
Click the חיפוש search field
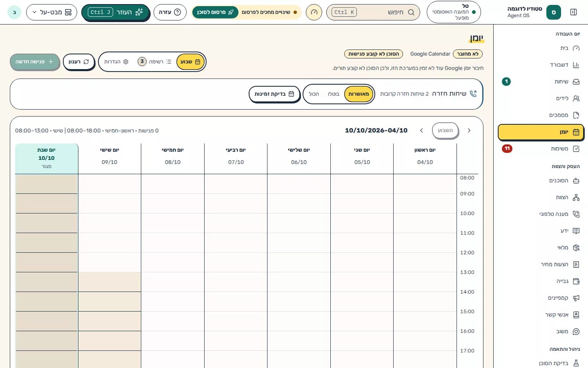(373, 12)
